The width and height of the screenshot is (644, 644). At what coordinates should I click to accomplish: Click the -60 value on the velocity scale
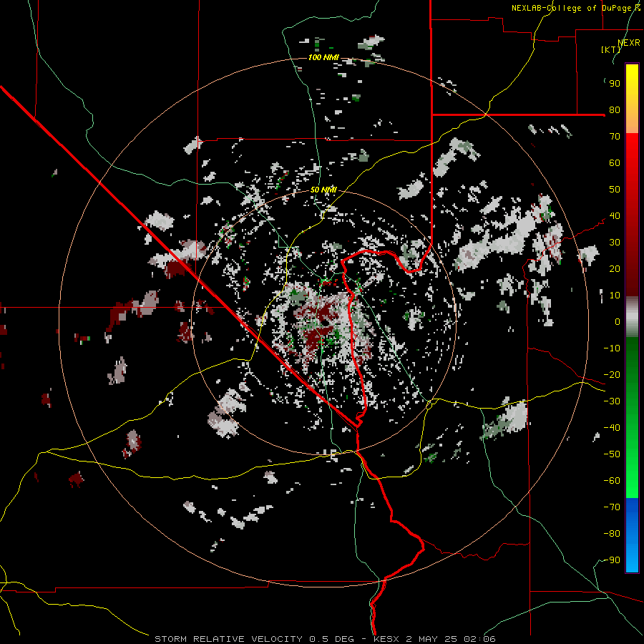tap(612, 481)
